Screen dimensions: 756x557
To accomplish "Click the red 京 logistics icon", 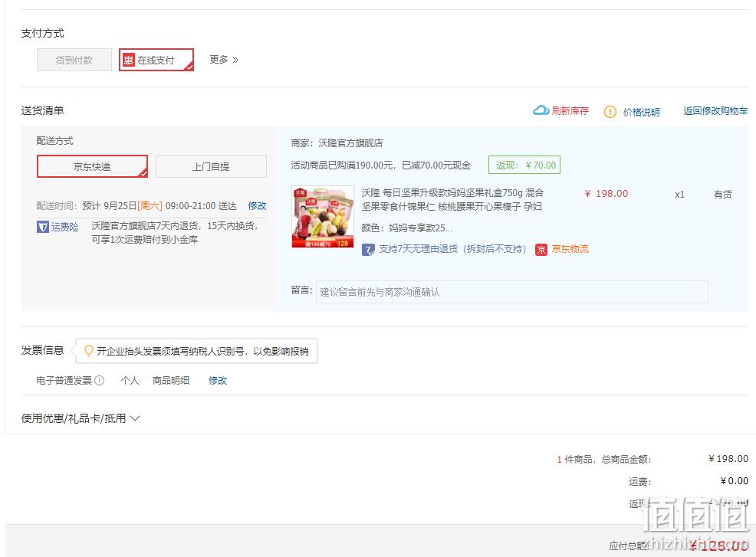I will point(541,250).
